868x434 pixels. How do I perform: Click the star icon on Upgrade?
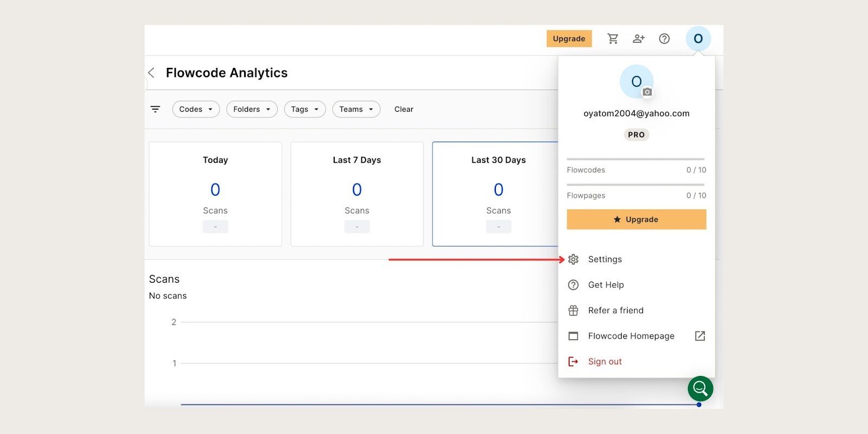(617, 220)
